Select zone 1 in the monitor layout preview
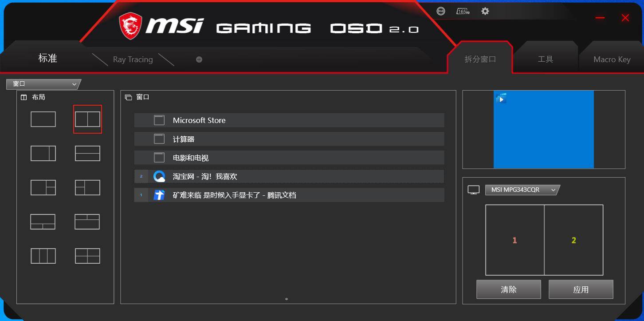The height and width of the screenshot is (321, 644). point(515,240)
